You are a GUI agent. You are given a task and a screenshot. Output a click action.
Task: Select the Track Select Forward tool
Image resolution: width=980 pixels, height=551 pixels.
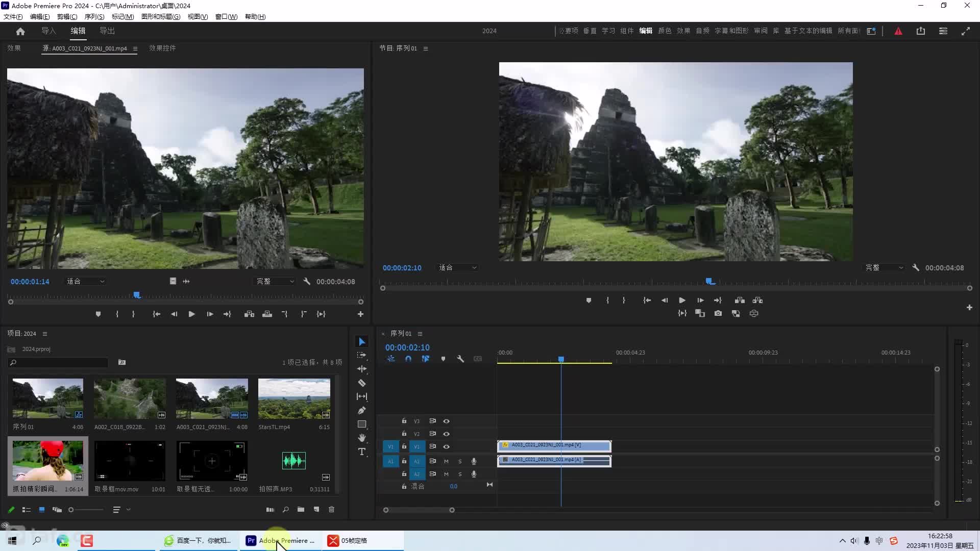pyautogui.click(x=362, y=355)
